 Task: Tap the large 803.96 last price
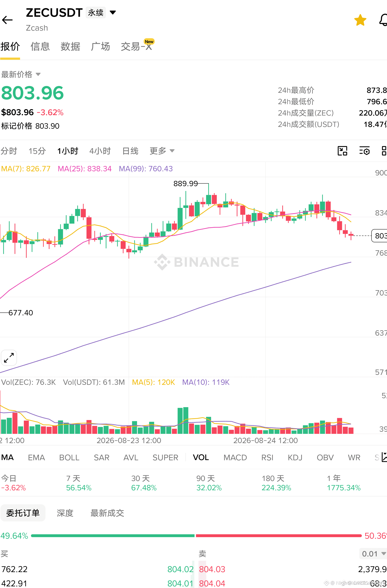click(32, 93)
